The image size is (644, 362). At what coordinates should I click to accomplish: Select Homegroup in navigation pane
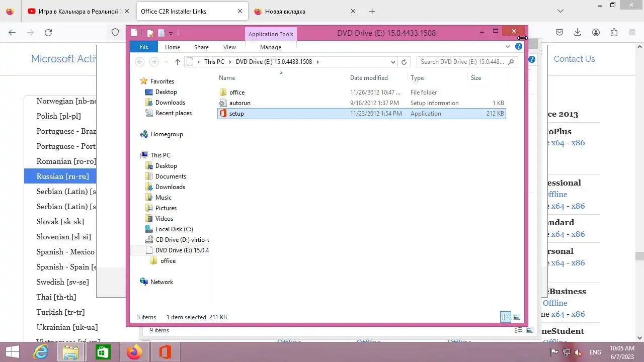(167, 134)
